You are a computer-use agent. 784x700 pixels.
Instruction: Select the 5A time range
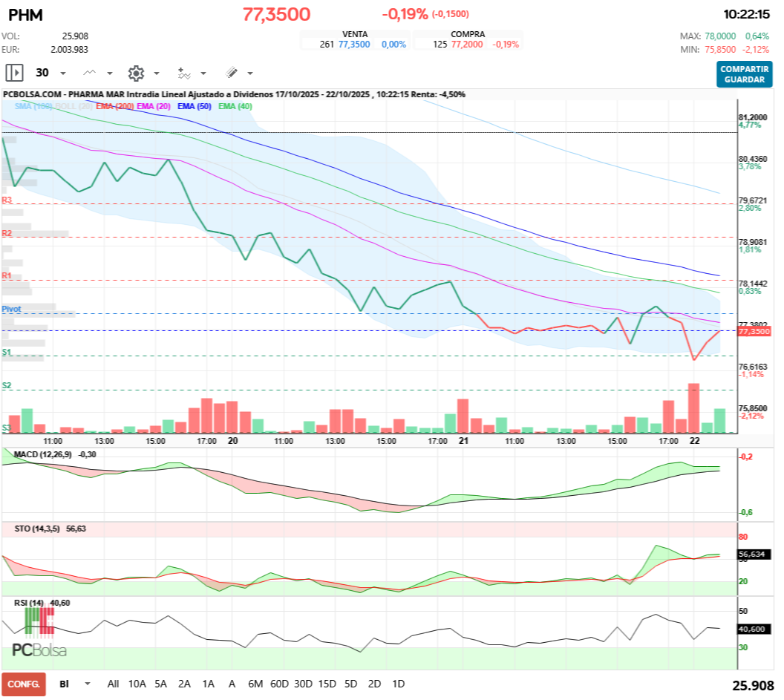tap(160, 684)
